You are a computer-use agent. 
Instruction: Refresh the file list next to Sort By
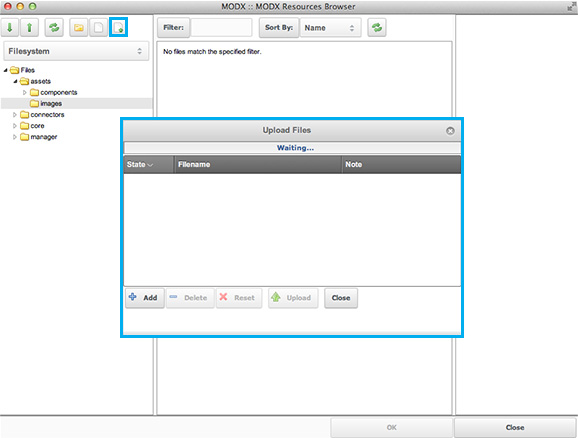377,28
